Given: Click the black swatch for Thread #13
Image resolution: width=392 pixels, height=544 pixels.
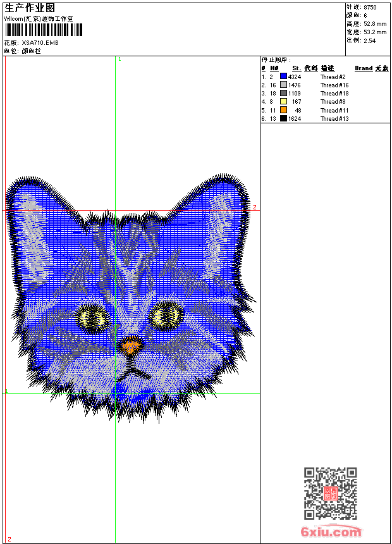Looking at the screenshot, I should click(x=283, y=118).
